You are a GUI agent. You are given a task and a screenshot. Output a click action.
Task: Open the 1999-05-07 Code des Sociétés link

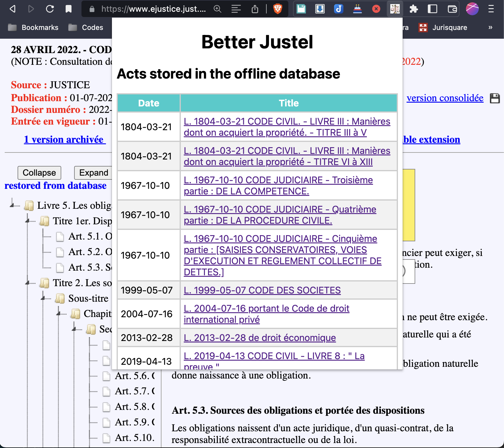262,290
